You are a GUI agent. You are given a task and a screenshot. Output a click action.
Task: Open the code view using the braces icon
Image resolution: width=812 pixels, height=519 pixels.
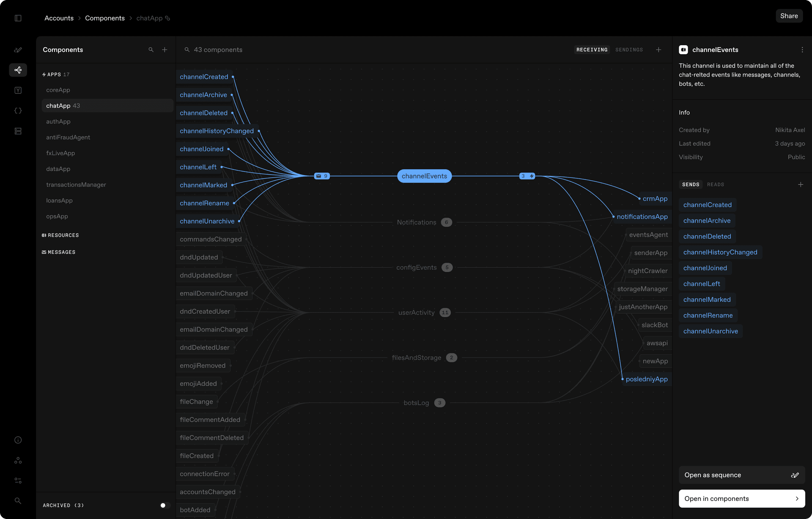click(x=18, y=110)
